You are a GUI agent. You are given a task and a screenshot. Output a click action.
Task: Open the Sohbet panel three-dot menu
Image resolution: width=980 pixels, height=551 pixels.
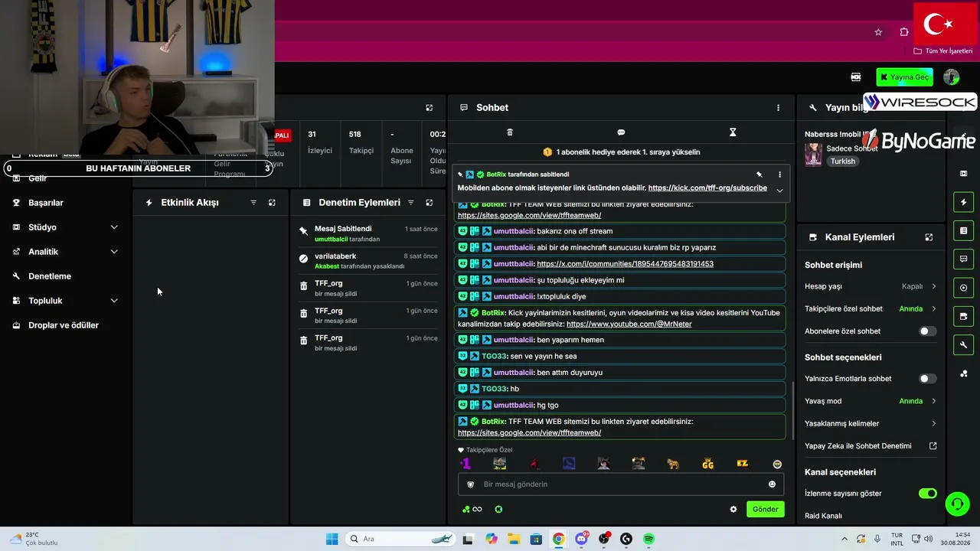[778, 108]
